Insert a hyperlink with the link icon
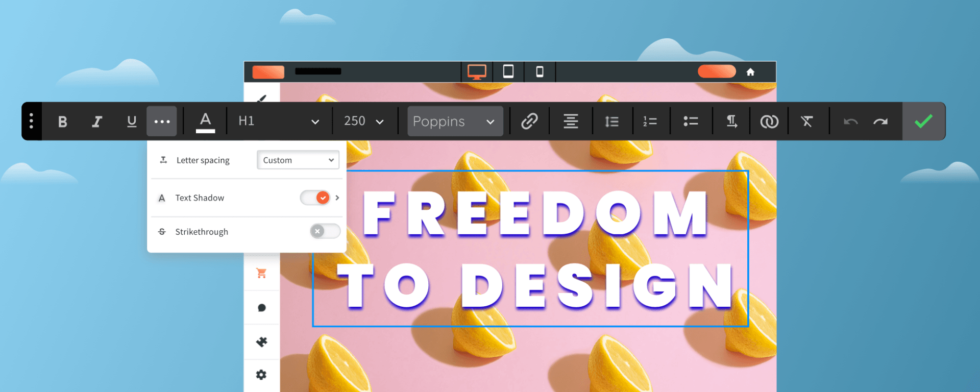The image size is (980, 392). pos(529,121)
